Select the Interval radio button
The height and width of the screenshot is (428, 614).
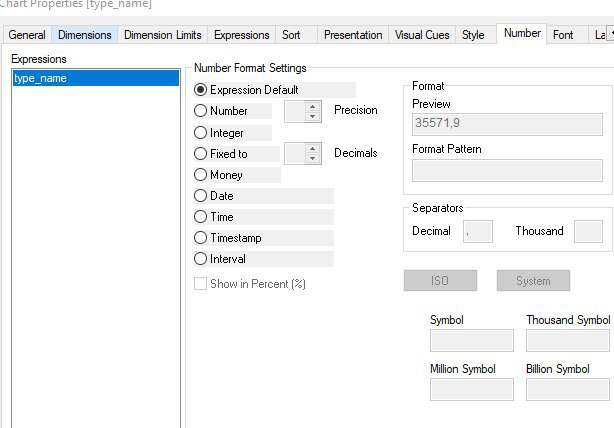(201, 259)
